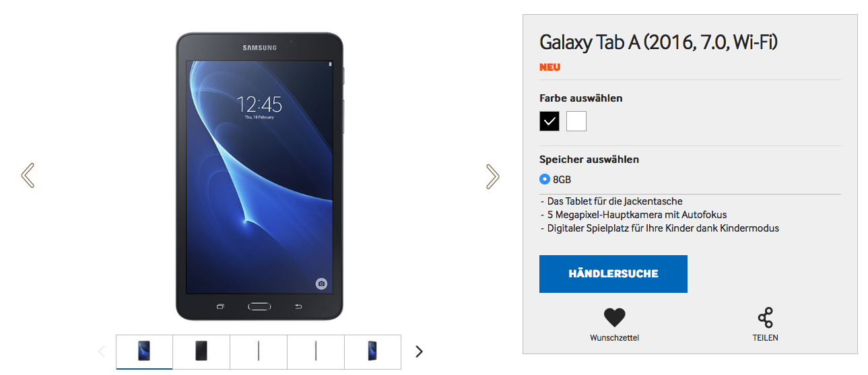Choose the white color swatch
This screenshot has height=375, width=868.
(576, 121)
